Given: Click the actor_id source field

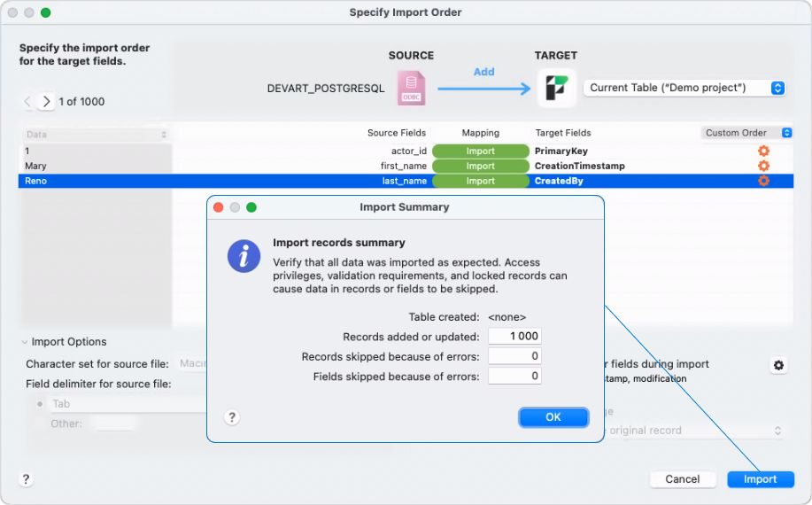Looking at the screenshot, I should click(x=408, y=151).
